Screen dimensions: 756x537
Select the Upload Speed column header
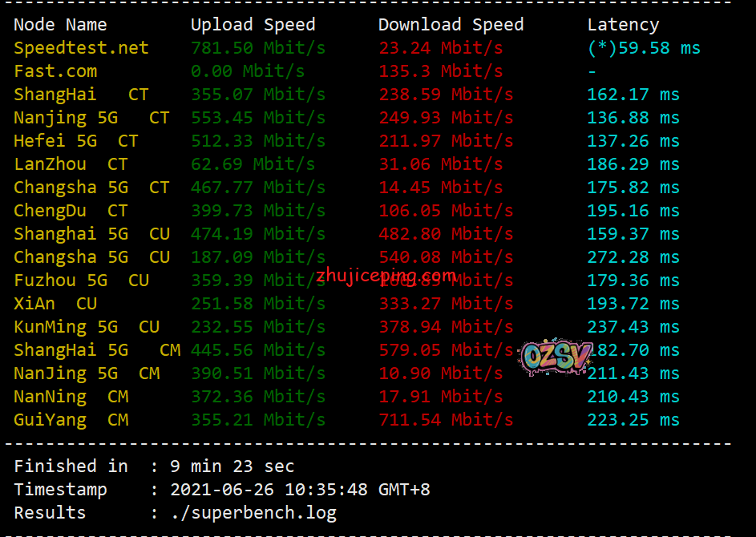[253, 25]
